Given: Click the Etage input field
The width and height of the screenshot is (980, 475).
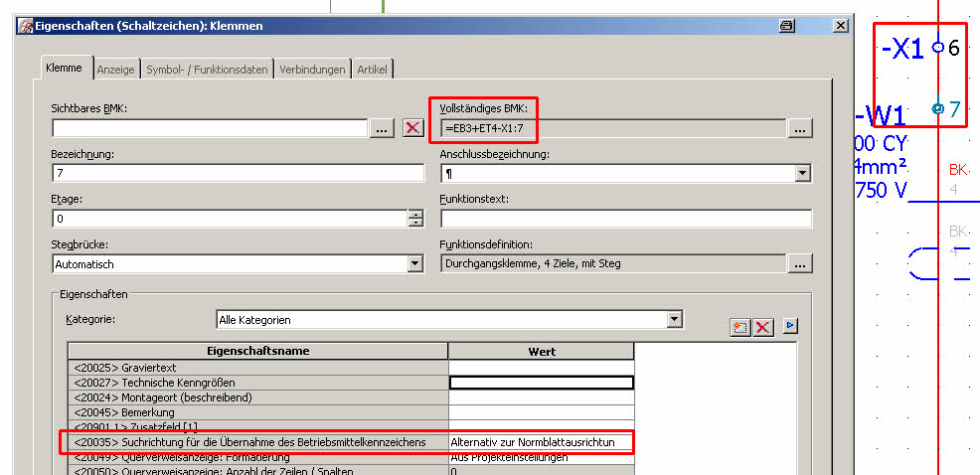Looking at the screenshot, I should 230,219.
